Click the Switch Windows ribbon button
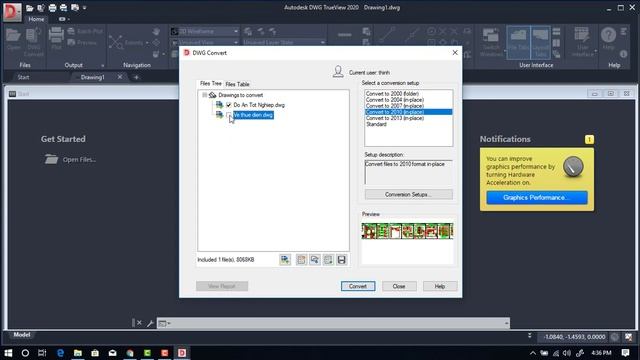The width and height of the screenshot is (640, 360). click(x=491, y=42)
